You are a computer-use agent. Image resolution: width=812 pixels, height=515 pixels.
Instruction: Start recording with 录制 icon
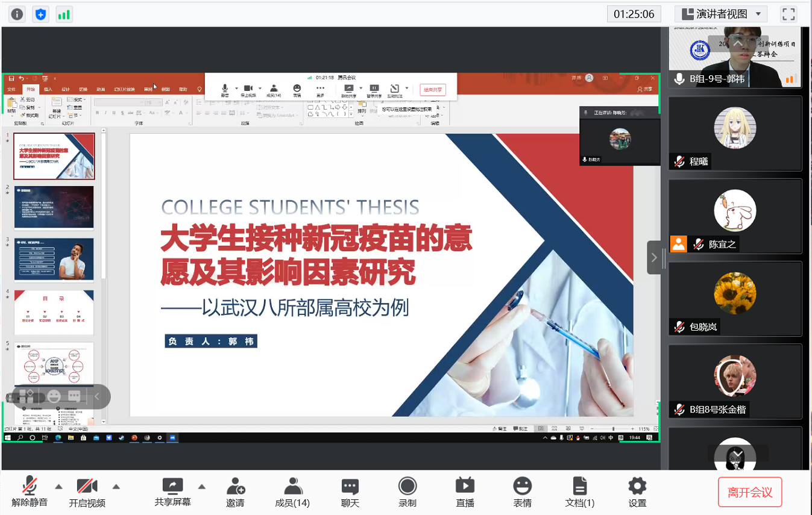pyautogui.click(x=408, y=492)
